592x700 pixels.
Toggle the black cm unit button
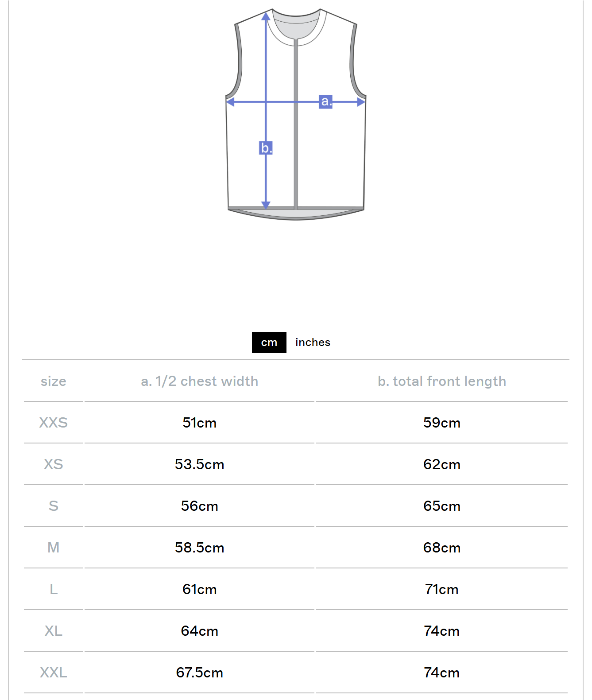coord(269,342)
